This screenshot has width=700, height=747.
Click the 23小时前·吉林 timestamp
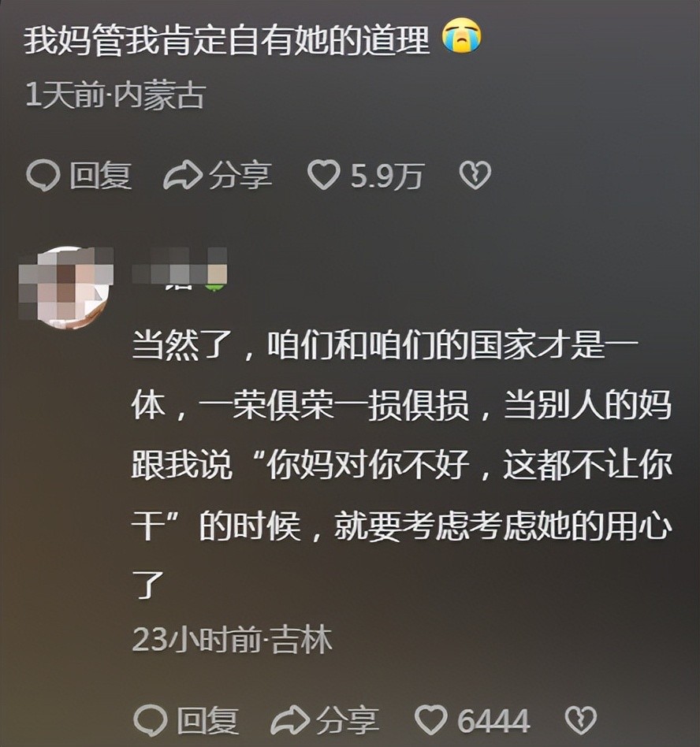point(232,639)
